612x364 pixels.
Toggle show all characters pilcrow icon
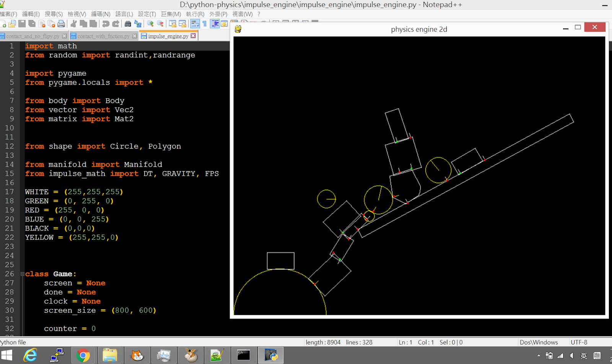click(205, 24)
